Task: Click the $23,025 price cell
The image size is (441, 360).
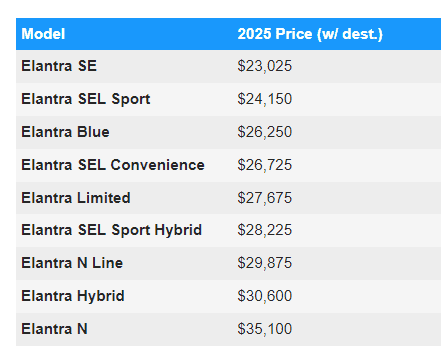Action: (265, 66)
